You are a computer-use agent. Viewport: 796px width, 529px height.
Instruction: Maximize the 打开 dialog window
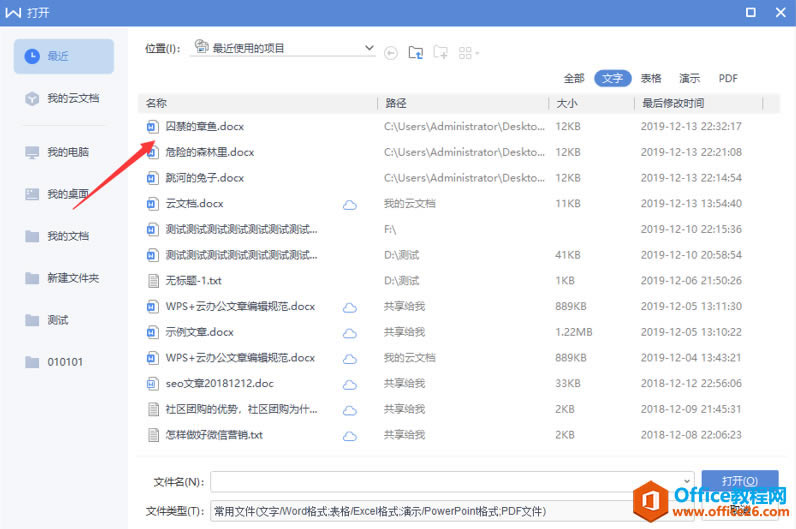click(751, 12)
